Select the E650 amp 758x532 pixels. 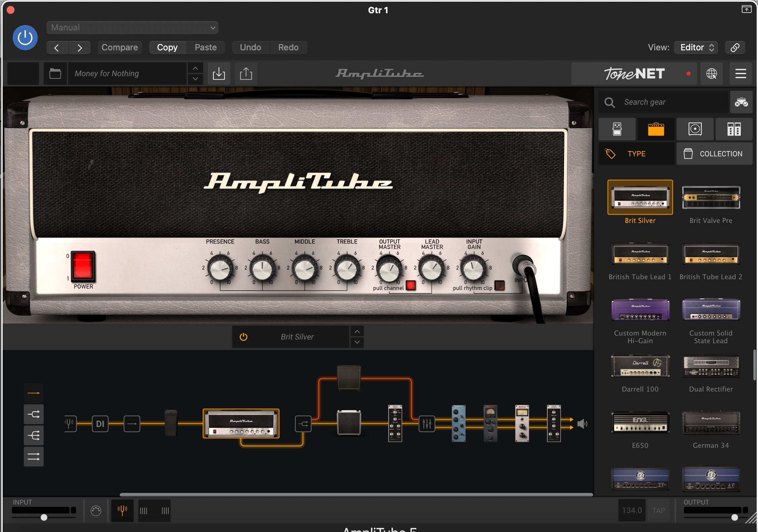click(640, 422)
